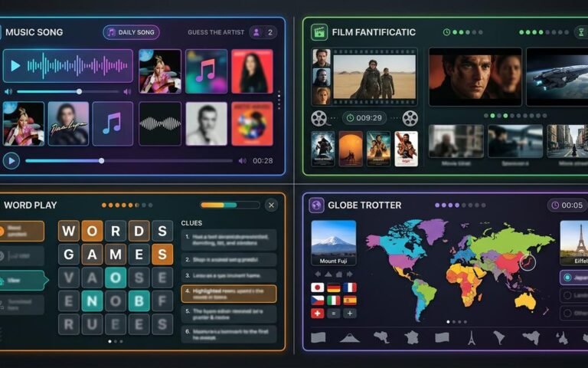The image size is (588, 368).
Task: Click the plus tile below the Spain flag
Action: [350, 313]
